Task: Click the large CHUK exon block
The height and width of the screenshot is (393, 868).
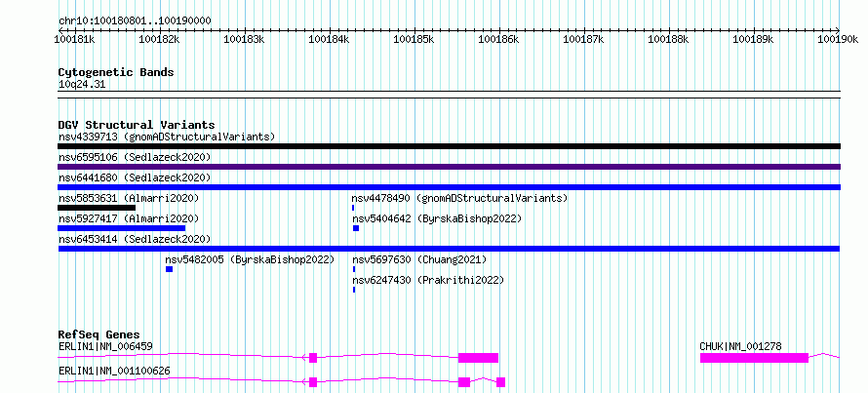Action: [754, 358]
